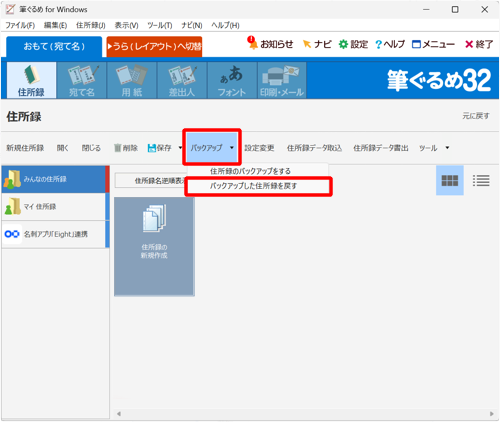Click the horizontal scrollbar right arrow

492,414
